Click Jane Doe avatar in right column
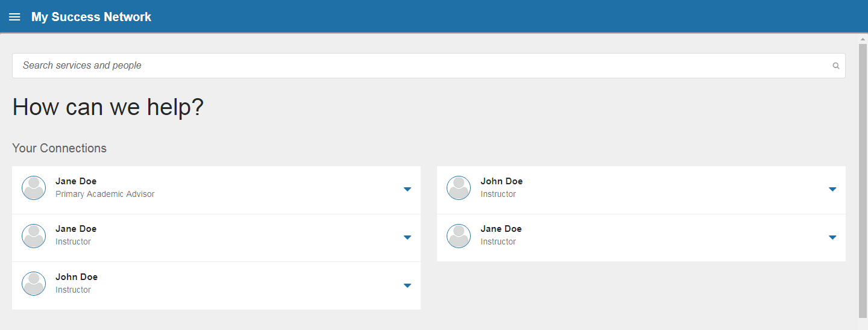The height and width of the screenshot is (330, 868). pos(459,235)
